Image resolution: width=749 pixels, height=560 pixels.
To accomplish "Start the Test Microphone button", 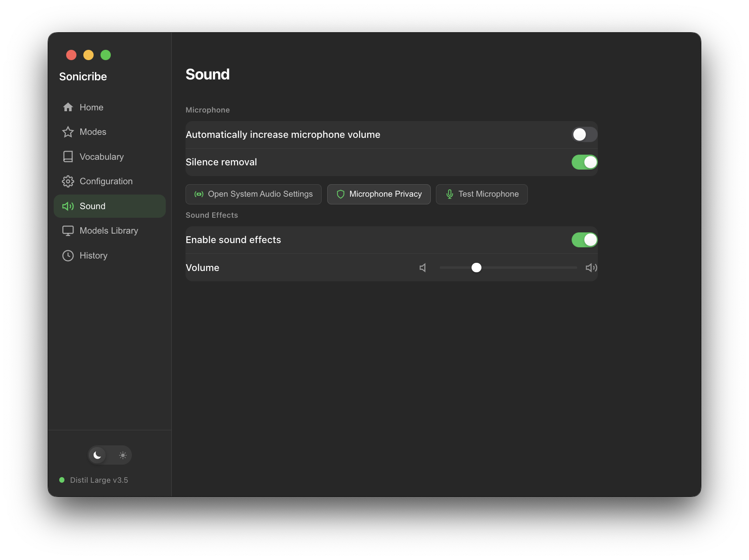I will pos(482,194).
